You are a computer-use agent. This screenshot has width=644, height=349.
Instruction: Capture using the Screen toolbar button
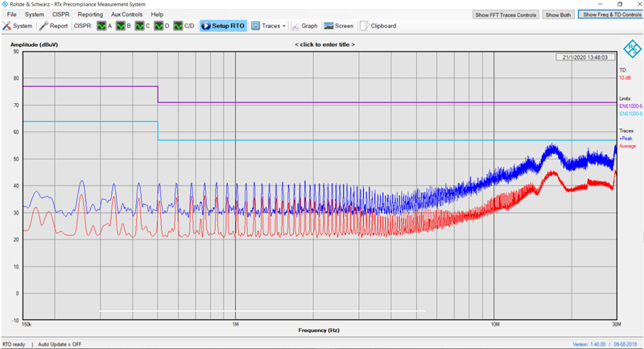(338, 26)
